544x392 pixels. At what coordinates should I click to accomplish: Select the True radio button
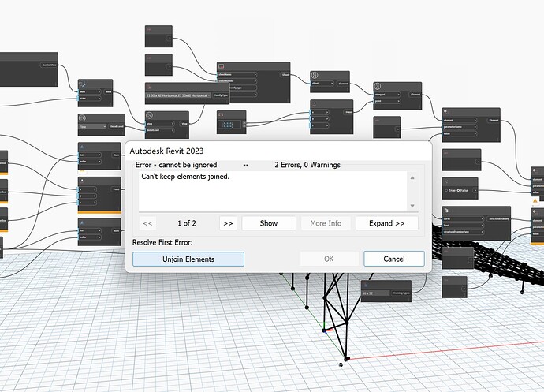tap(446, 190)
